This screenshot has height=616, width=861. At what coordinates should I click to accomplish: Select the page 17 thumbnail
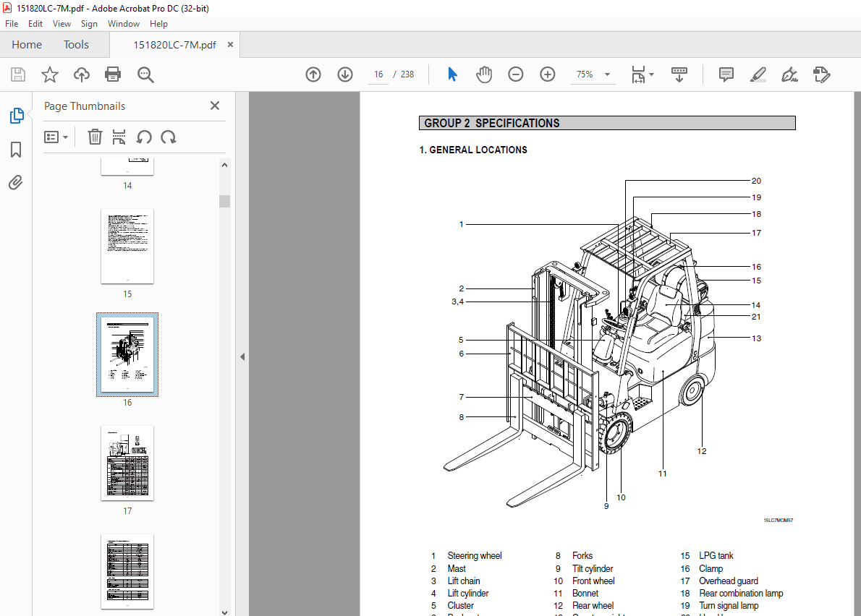[x=127, y=463]
